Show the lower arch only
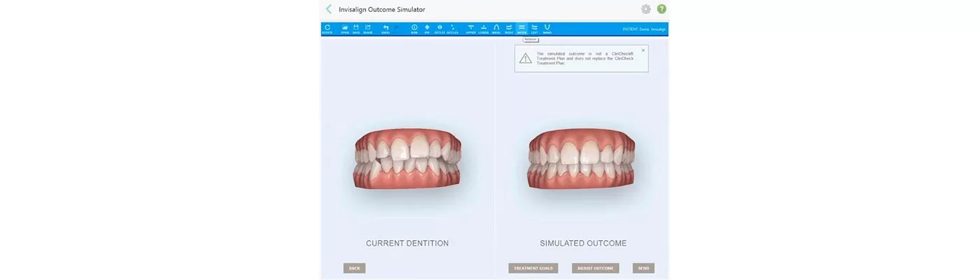The height and width of the screenshot is (280, 980). click(x=484, y=29)
